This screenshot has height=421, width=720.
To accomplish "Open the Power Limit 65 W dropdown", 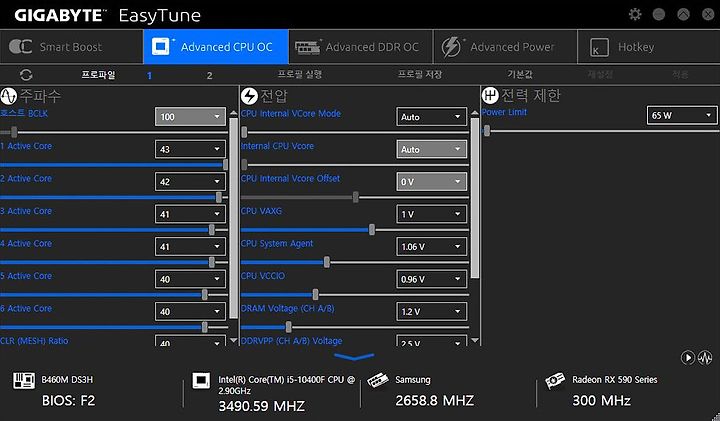I will pyautogui.click(x=681, y=115).
